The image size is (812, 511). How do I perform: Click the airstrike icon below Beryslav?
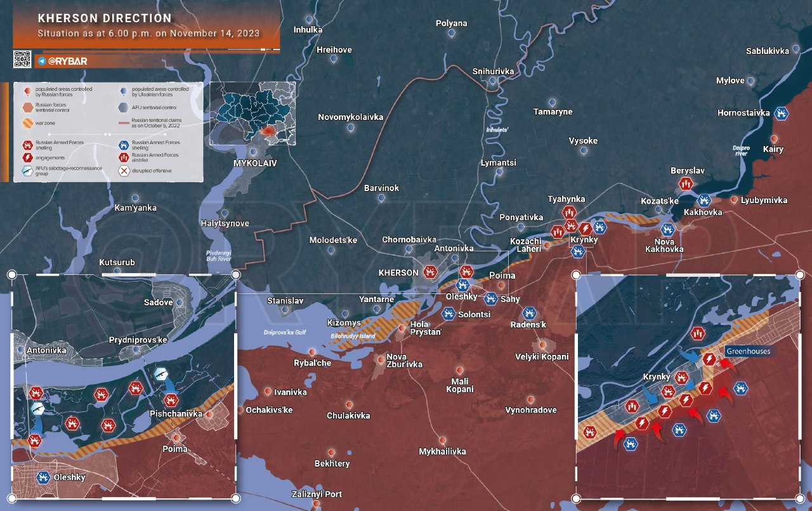tap(685, 184)
